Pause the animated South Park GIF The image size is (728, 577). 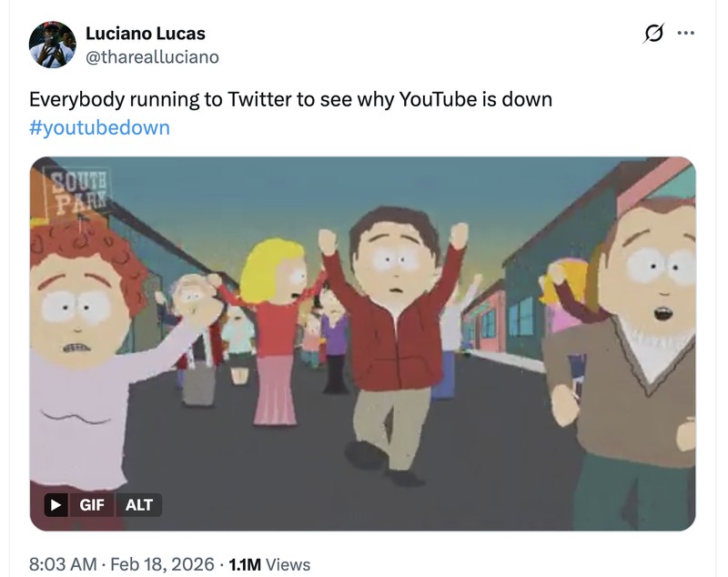[56, 505]
